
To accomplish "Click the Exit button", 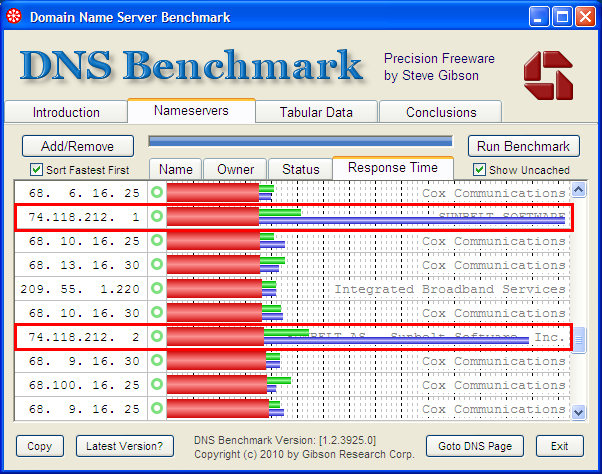I will click(560, 446).
